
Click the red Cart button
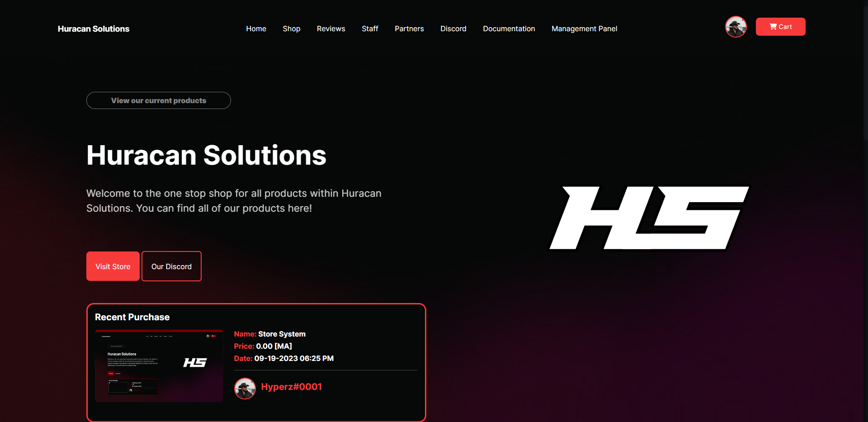coord(781,27)
